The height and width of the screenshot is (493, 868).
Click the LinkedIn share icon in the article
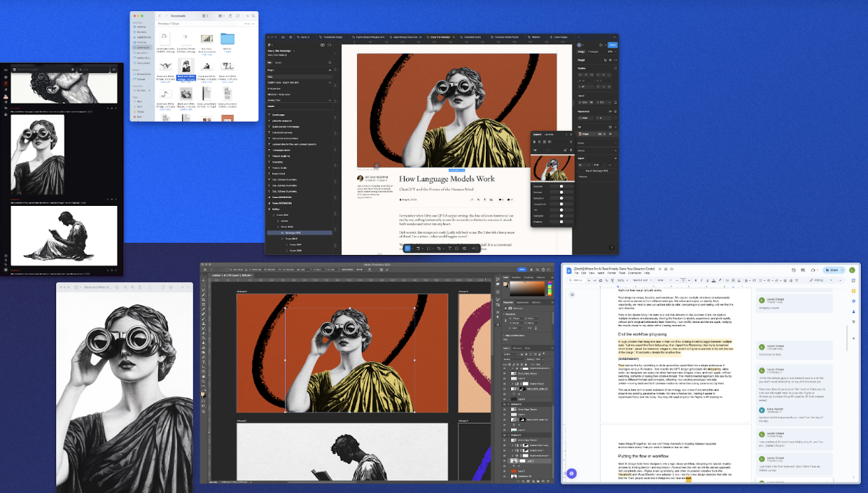click(492, 199)
